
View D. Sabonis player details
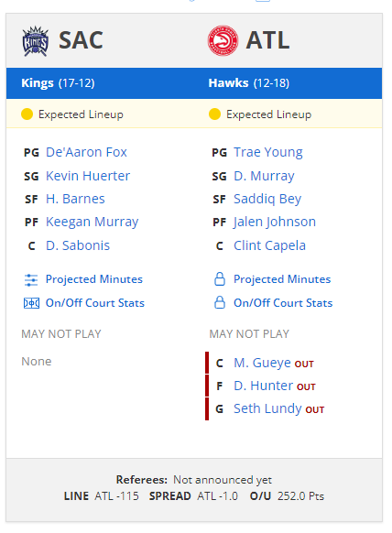pos(78,245)
